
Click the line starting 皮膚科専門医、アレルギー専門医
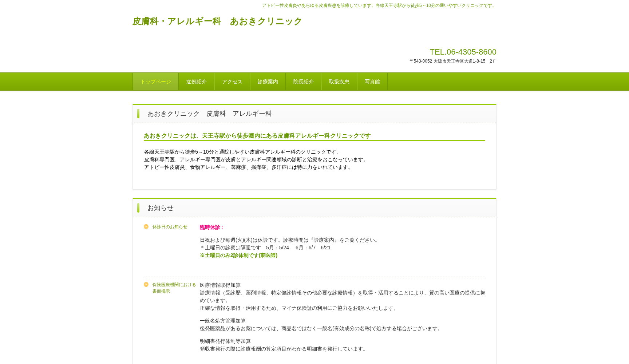click(x=256, y=159)
